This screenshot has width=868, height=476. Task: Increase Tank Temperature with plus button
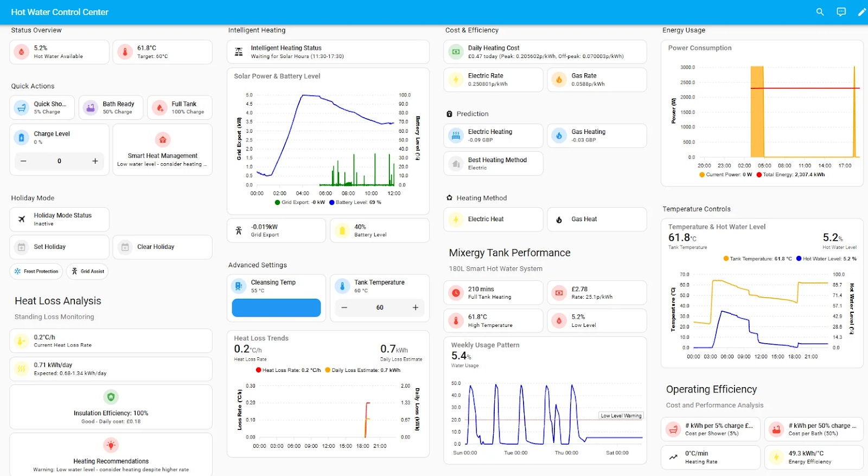416,307
